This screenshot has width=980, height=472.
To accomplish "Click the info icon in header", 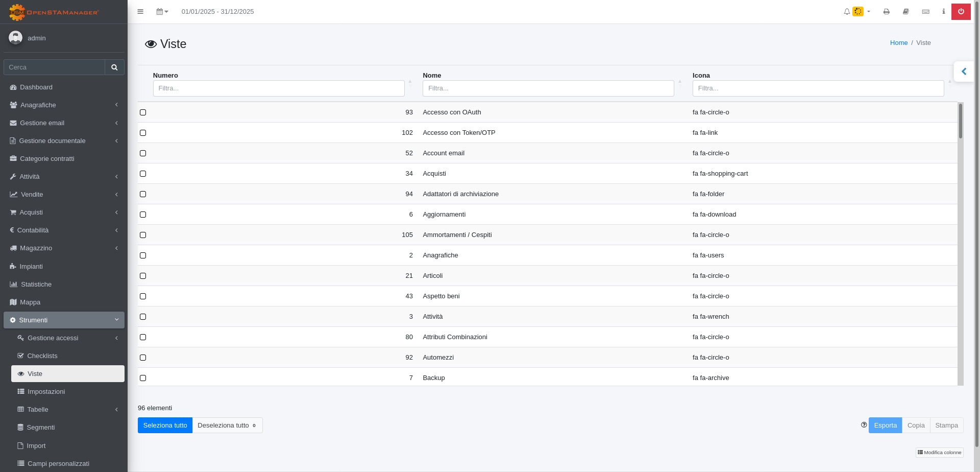I will pyautogui.click(x=943, y=11).
